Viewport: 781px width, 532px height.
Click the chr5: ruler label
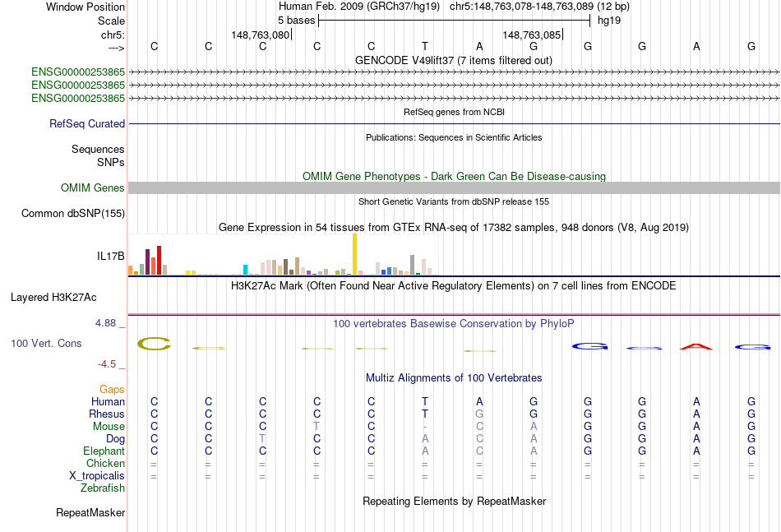(113, 35)
